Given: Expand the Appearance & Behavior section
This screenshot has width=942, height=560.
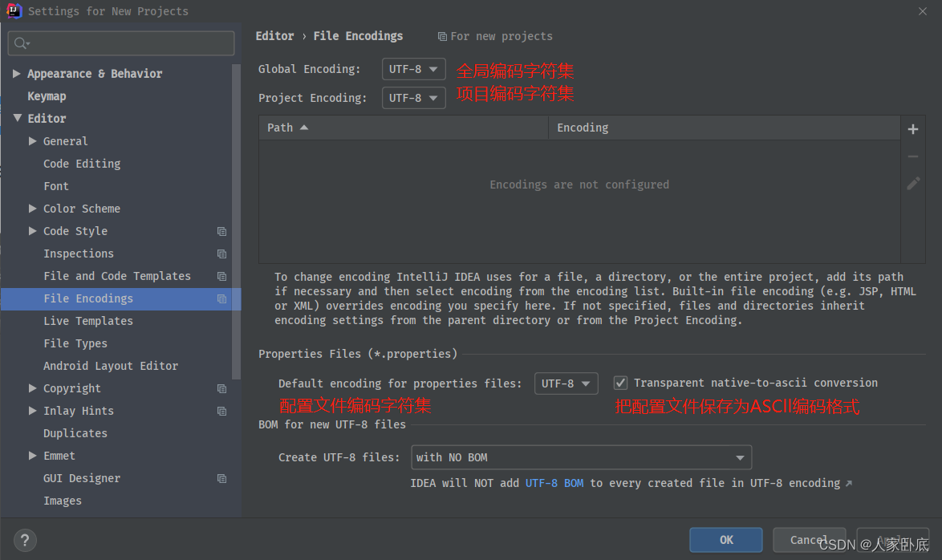Looking at the screenshot, I should (17, 73).
